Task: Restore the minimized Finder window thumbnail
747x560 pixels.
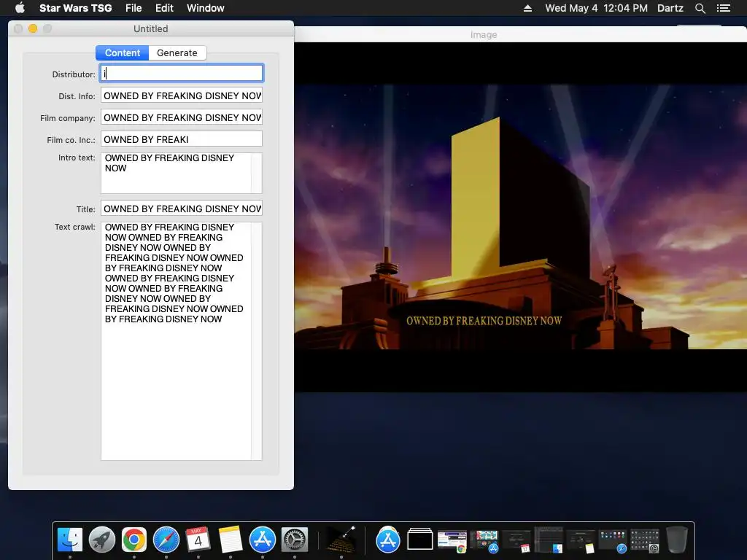Action: 549,540
